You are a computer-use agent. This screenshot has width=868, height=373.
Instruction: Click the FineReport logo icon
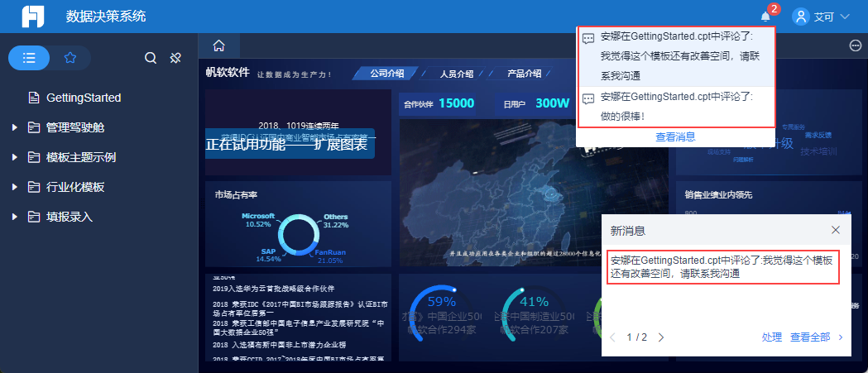pos(32,17)
